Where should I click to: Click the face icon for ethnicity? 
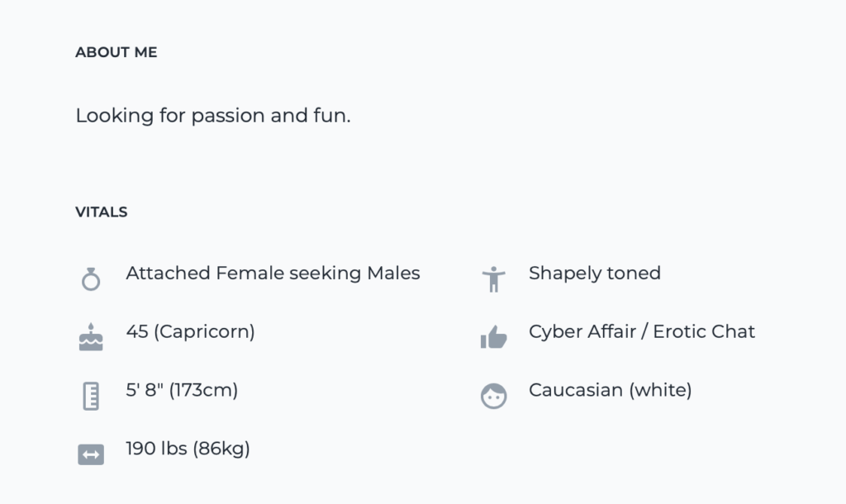coord(493,396)
